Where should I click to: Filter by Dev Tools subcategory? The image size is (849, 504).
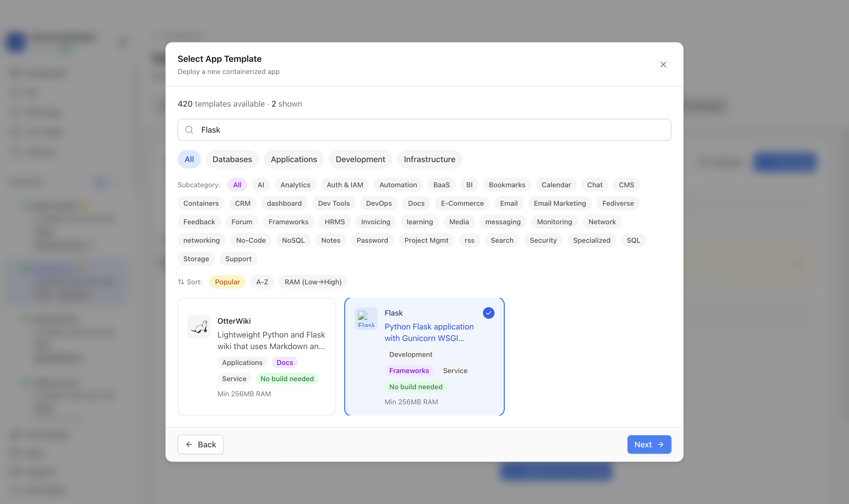[x=334, y=203]
